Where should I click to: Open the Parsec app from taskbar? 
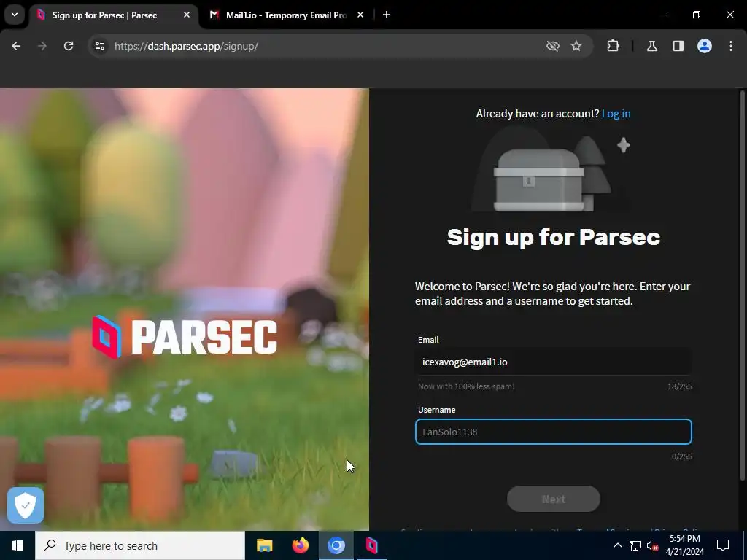[371, 545]
